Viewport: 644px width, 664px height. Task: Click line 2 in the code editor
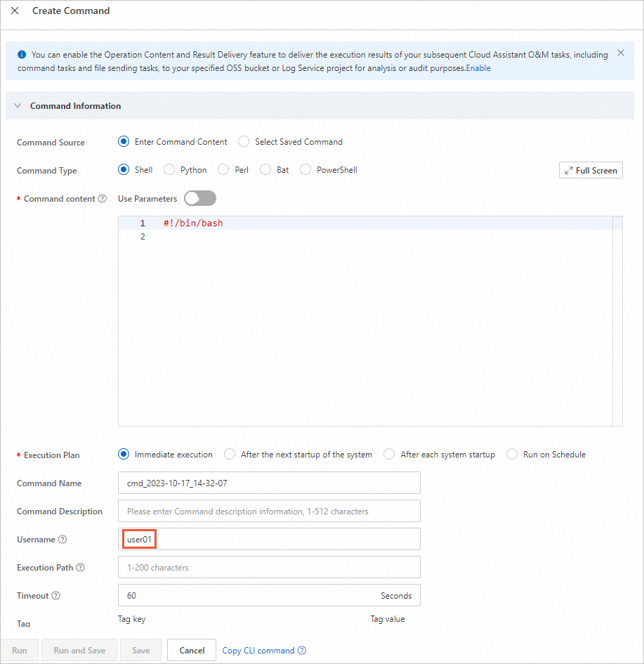pos(365,236)
